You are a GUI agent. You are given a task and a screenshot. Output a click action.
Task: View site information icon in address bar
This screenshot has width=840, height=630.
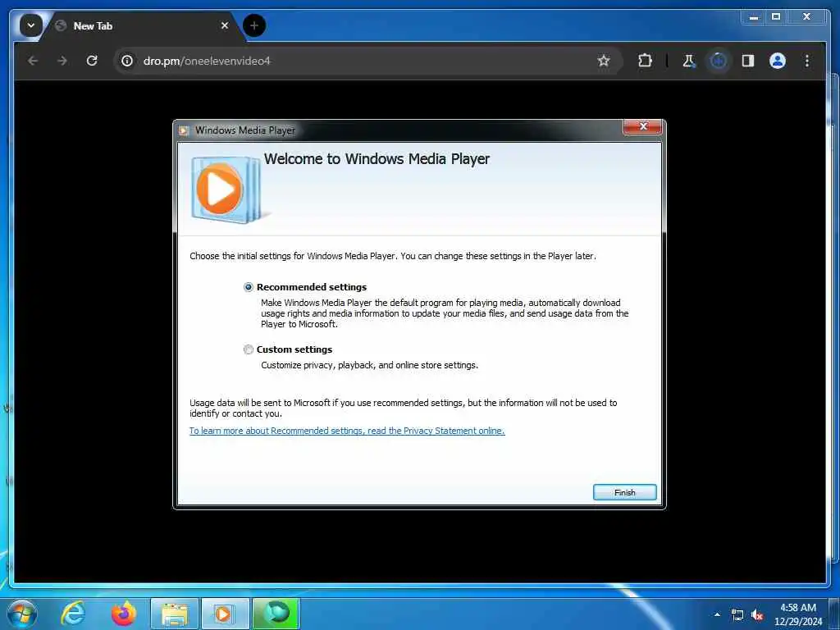pos(127,61)
